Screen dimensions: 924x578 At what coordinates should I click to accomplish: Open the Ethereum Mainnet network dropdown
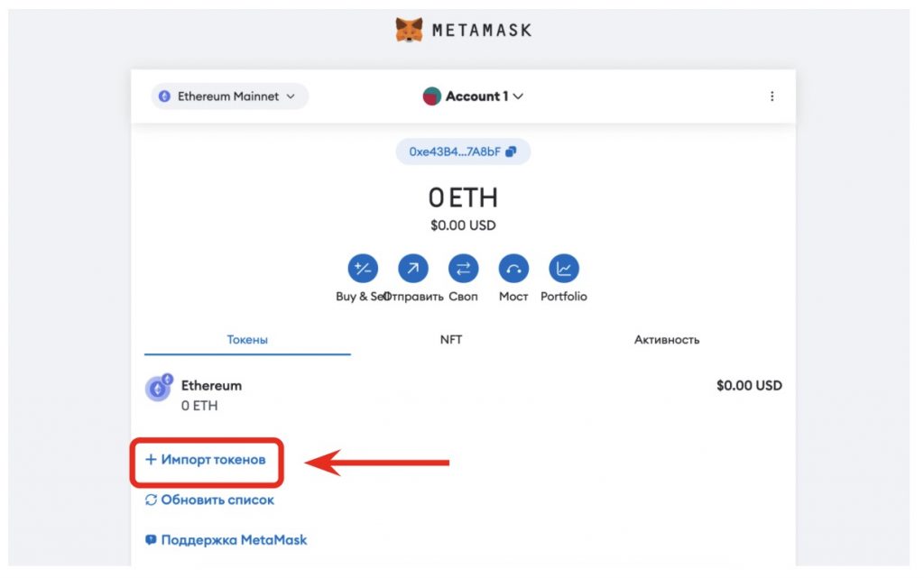tap(230, 96)
